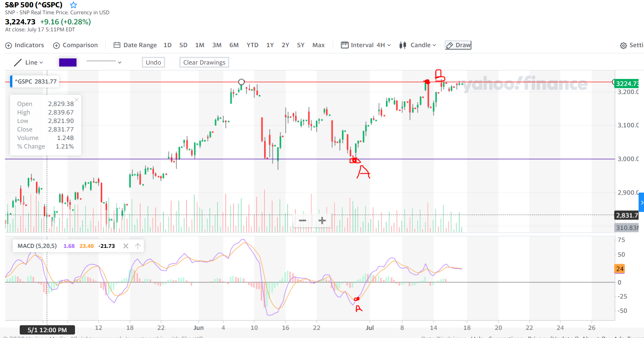Image resolution: width=644 pixels, height=338 pixels.
Task: Click Clear Drawings button
Action: point(204,63)
